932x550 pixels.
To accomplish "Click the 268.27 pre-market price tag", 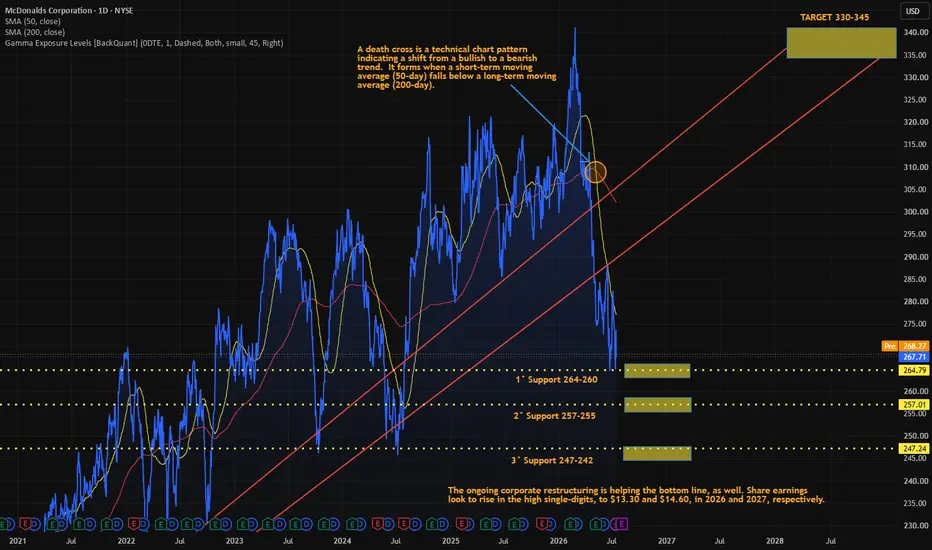I will tap(914, 346).
